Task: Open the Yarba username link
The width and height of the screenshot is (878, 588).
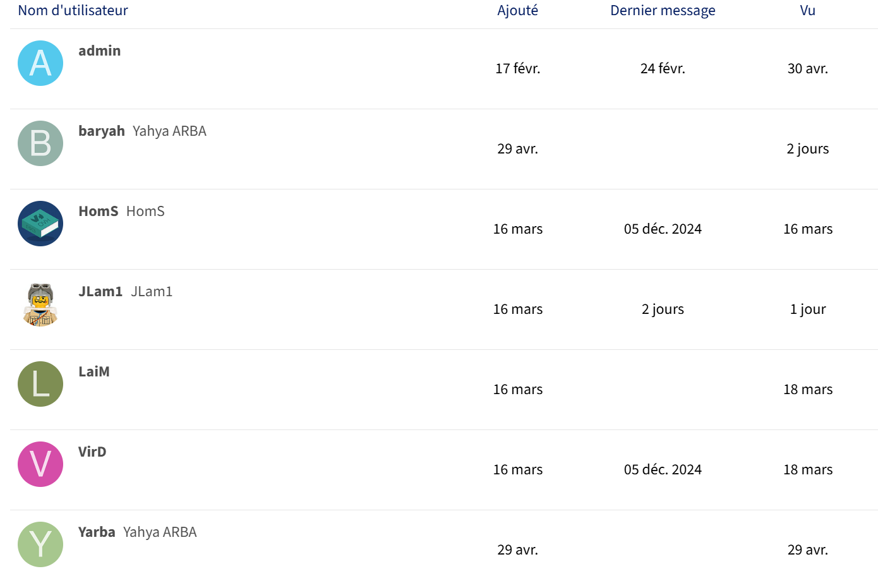Action: [97, 532]
